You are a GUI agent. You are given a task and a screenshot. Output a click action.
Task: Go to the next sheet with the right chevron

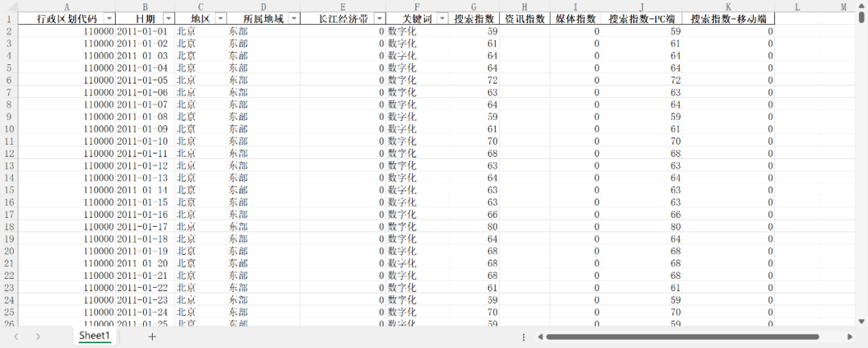[x=38, y=337]
